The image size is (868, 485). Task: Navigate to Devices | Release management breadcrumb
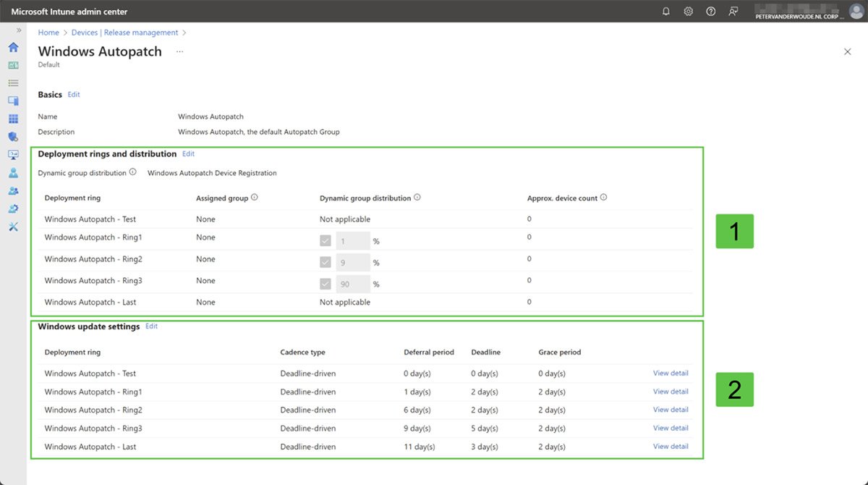124,33
